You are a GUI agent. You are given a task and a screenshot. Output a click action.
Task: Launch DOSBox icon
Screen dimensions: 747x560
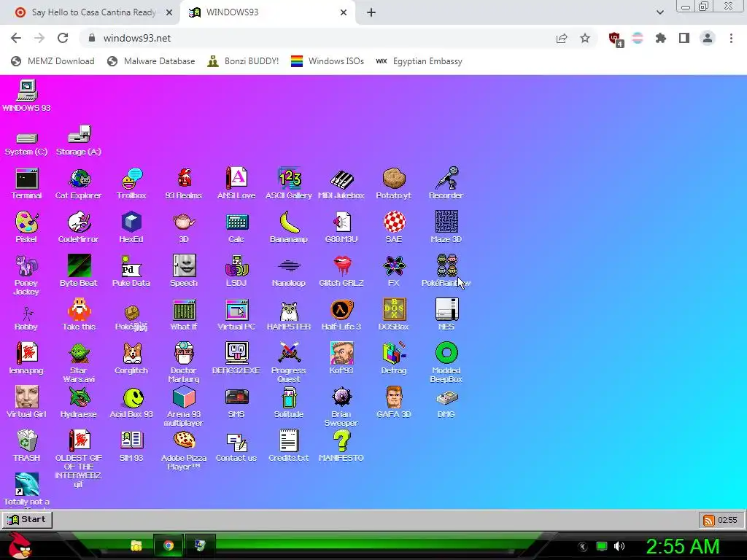pyautogui.click(x=393, y=315)
